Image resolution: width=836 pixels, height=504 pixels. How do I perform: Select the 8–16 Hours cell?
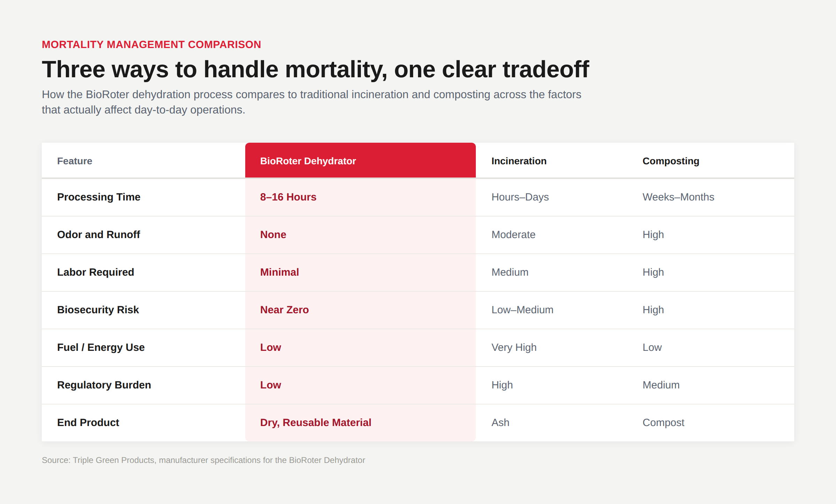(x=288, y=197)
